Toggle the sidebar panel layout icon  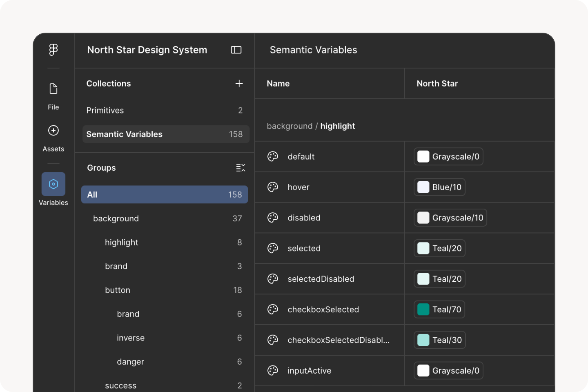pos(236,50)
